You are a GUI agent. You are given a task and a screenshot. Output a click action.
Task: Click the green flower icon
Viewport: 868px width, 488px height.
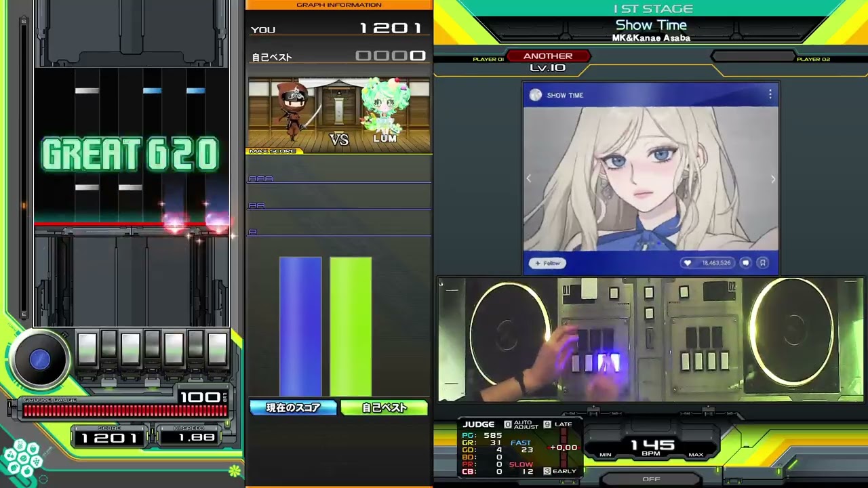click(x=235, y=470)
